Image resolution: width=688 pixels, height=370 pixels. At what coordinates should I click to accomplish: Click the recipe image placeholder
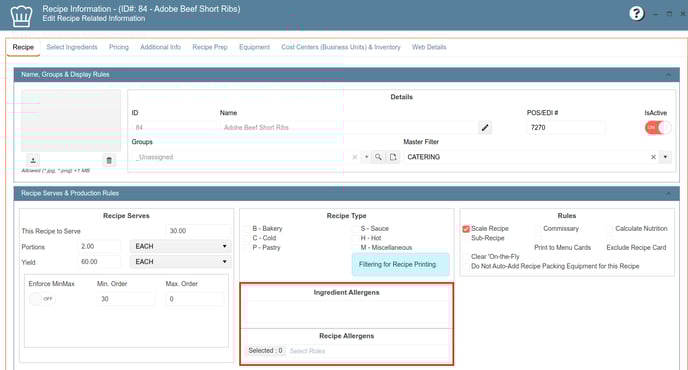pos(71,121)
